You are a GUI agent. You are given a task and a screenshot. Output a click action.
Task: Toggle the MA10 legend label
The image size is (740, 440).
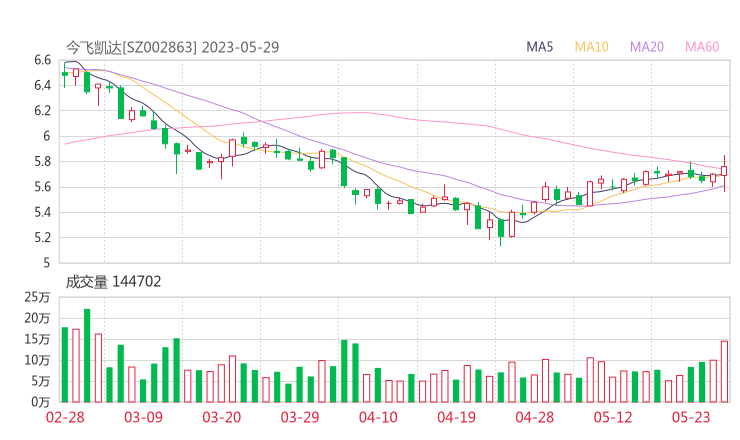[x=592, y=47]
